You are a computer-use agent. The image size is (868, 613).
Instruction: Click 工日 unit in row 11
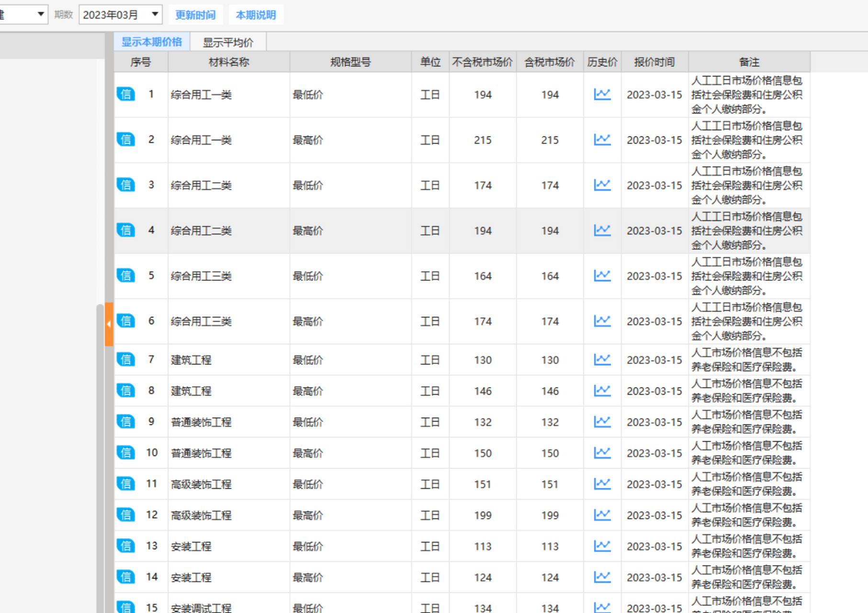[430, 484]
